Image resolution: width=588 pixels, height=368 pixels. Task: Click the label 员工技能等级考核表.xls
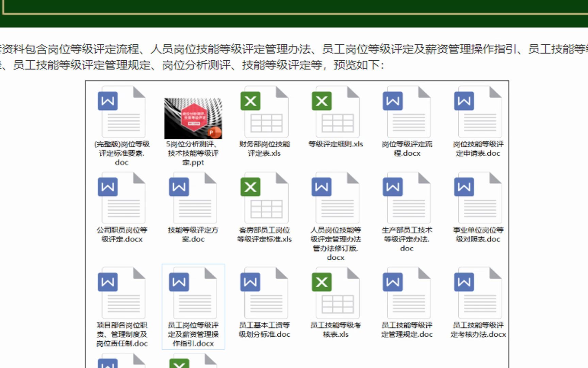[x=336, y=329]
